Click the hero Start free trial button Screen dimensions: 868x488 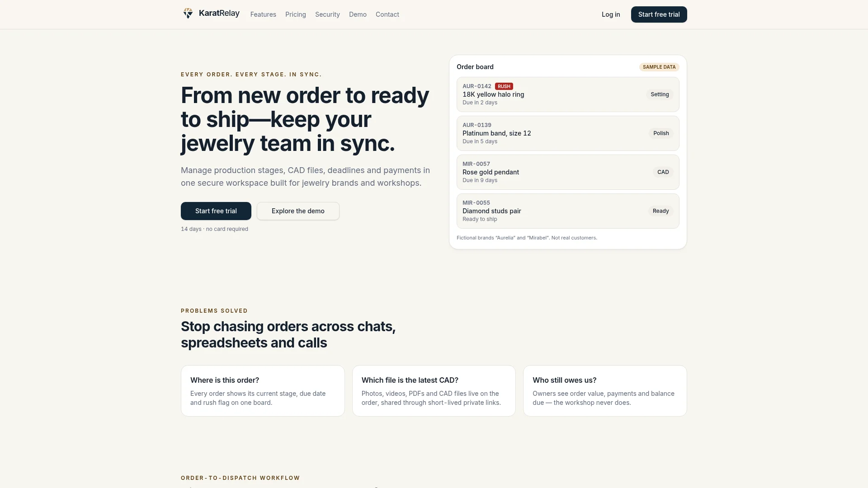coord(216,211)
